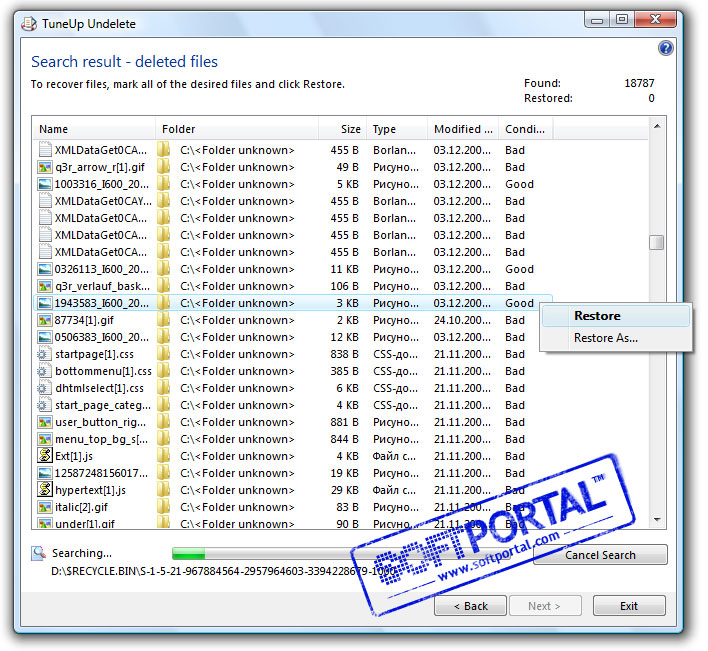Click the 24.10.200... modified date cell
This screenshot has width=708, height=651.
tap(462, 321)
